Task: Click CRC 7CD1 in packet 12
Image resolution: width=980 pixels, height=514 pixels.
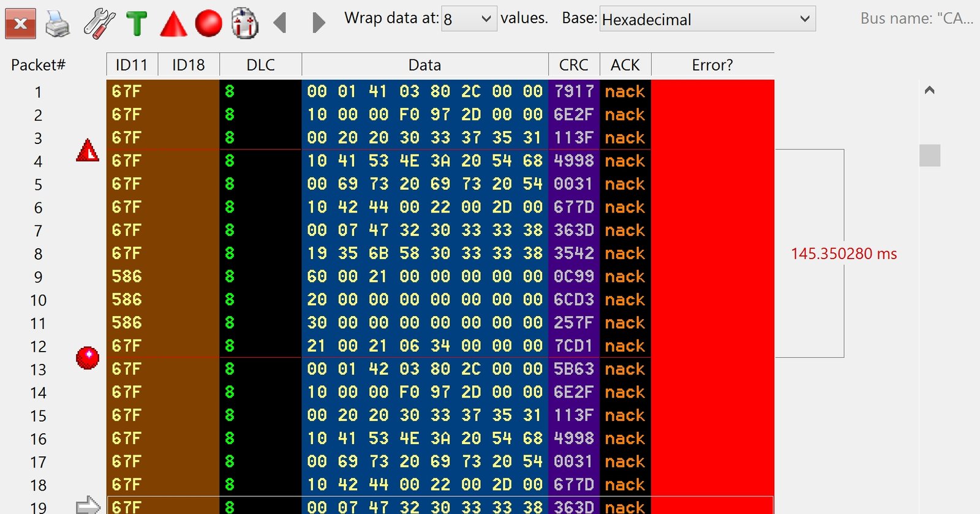Action: coord(574,346)
